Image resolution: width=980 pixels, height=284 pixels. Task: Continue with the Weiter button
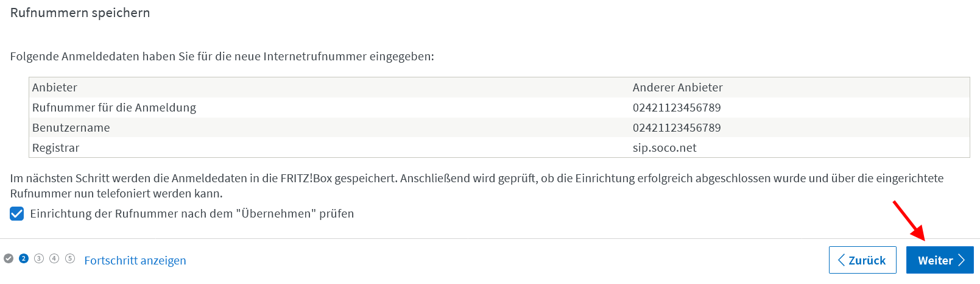pos(940,260)
